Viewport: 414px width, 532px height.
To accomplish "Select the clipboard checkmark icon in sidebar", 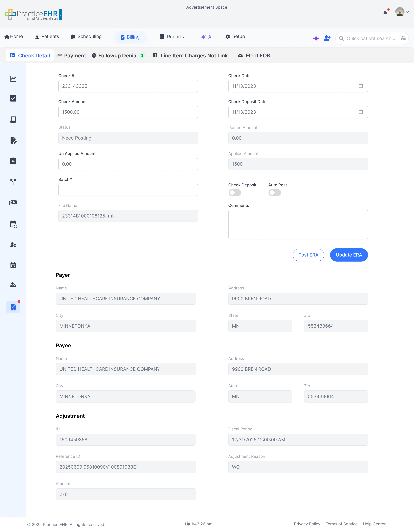I will click(13, 98).
